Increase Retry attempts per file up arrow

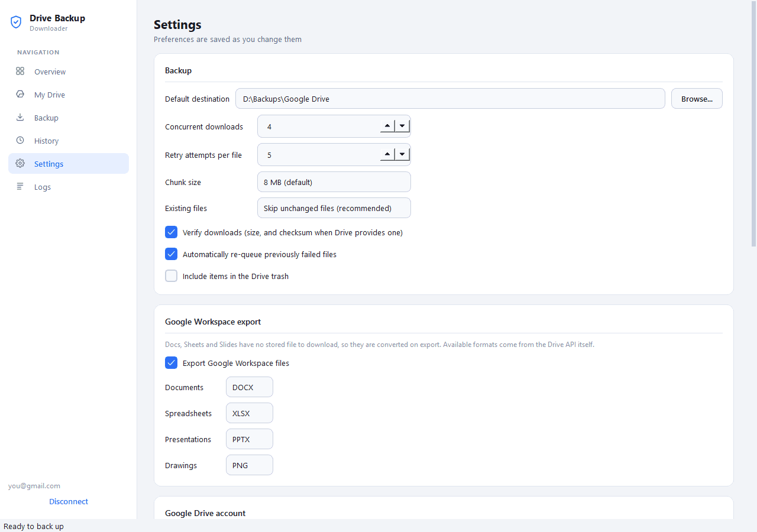[x=387, y=154]
